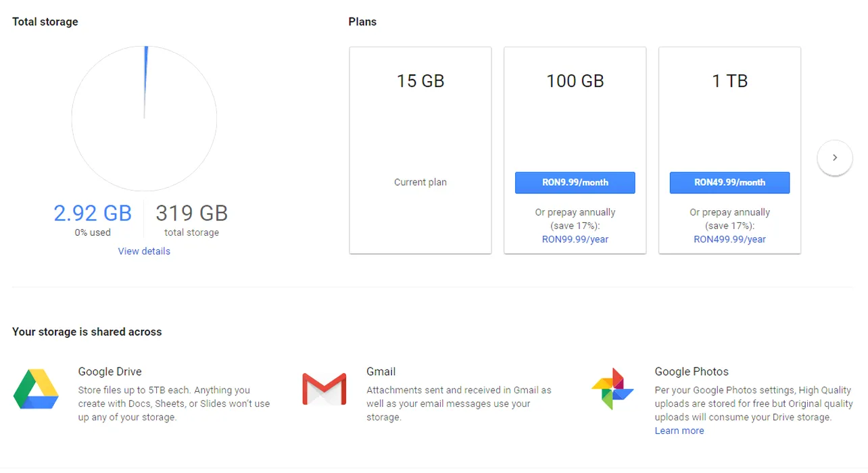Viewport: 868px width, 473px height.
Task: Select the 100 GB plan card title
Action: [575, 81]
